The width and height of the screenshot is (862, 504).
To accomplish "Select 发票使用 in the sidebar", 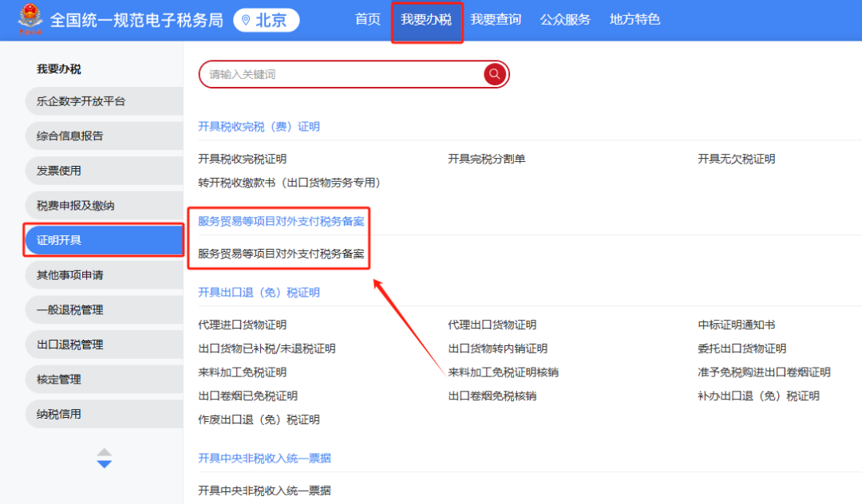I will [104, 171].
